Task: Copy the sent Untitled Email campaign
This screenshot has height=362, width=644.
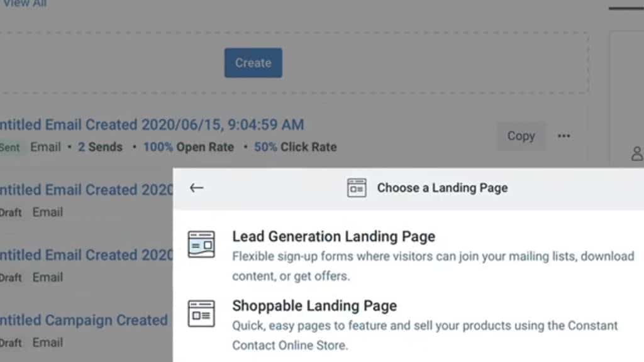Action: click(x=521, y=136)
